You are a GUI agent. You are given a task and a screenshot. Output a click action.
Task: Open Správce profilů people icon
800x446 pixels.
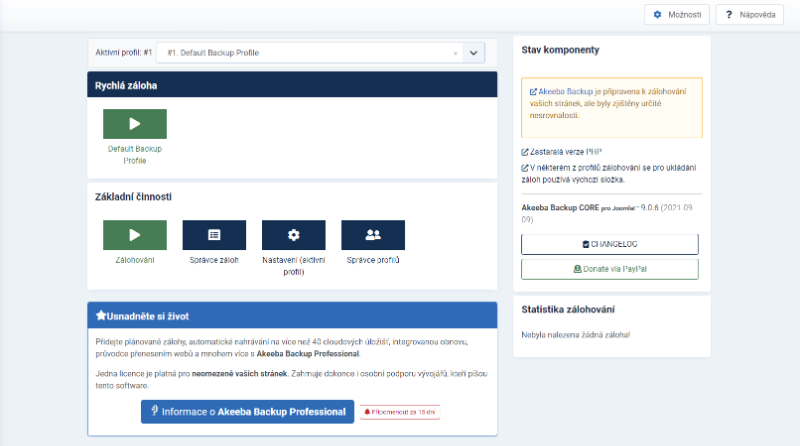click(x=373, y=235)
